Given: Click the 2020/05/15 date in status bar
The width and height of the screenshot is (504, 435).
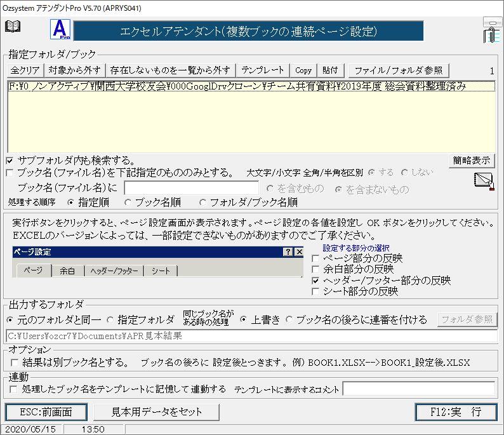Looking at the screenshot, I should [30, 429].
